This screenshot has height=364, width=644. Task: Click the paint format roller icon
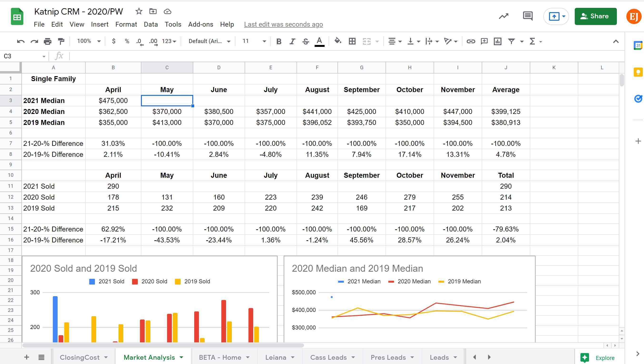tap(61, 41)
